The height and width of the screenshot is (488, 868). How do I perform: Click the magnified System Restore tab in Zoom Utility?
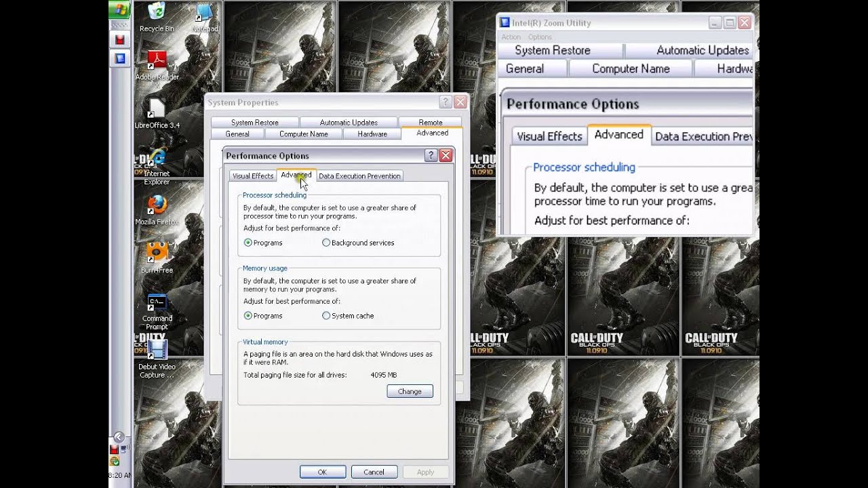[561, 51]
